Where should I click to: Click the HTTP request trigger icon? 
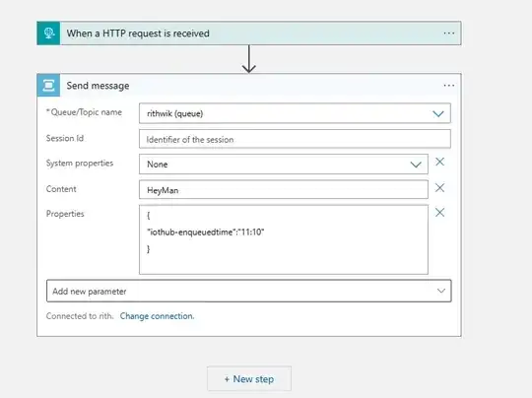tap(48, 33)
